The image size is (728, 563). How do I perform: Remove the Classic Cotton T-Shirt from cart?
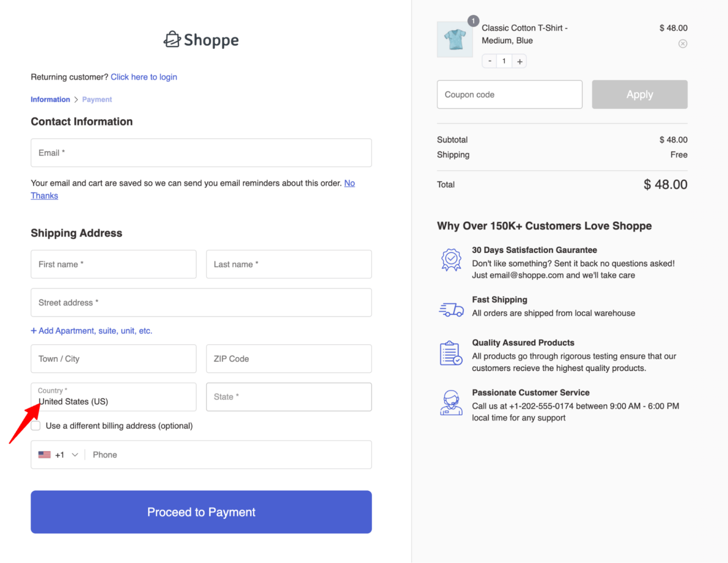(682, 43)
